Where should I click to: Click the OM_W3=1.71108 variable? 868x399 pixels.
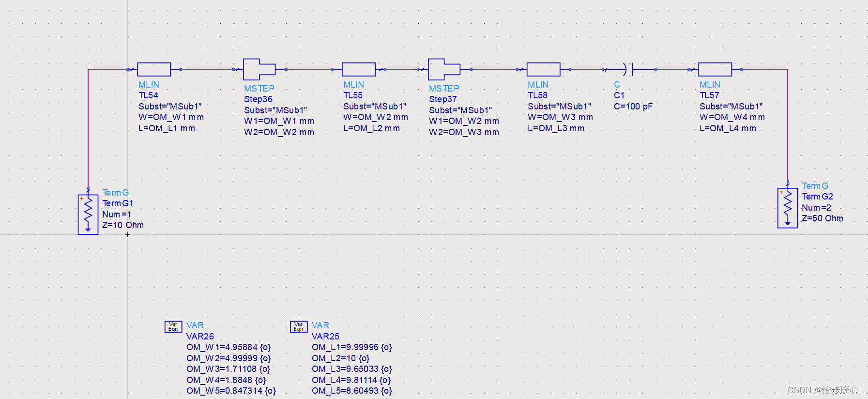[x=228, y=369]
